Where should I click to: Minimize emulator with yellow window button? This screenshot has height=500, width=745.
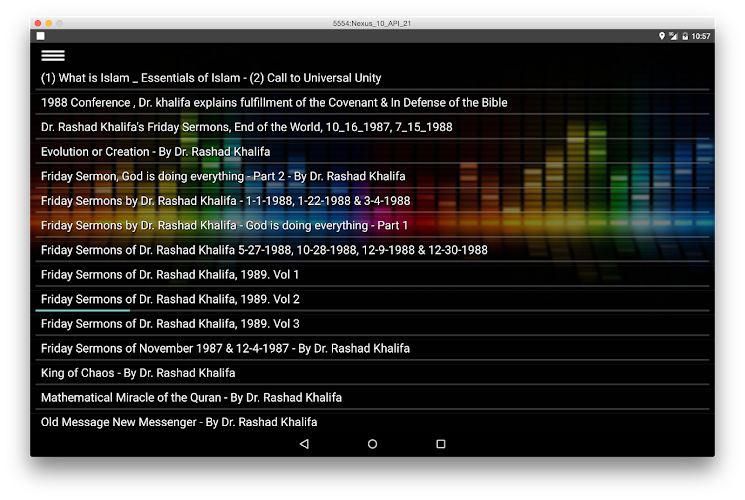[x=48, y=23]
